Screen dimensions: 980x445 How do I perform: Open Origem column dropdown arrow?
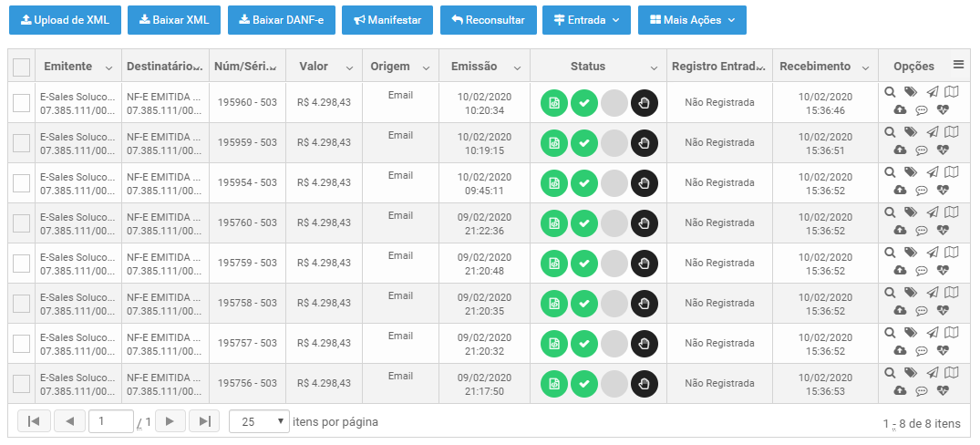427,67
